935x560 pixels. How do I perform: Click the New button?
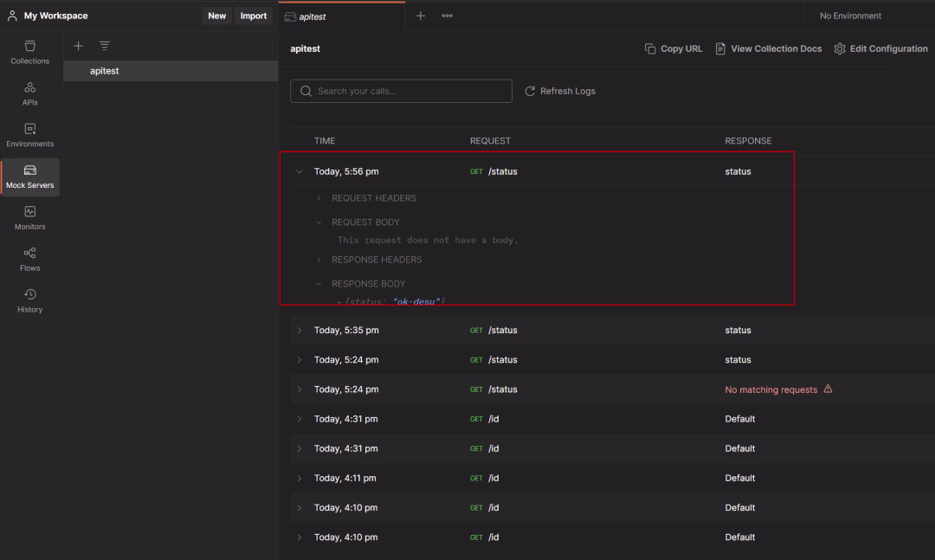(x=216, y=16)
